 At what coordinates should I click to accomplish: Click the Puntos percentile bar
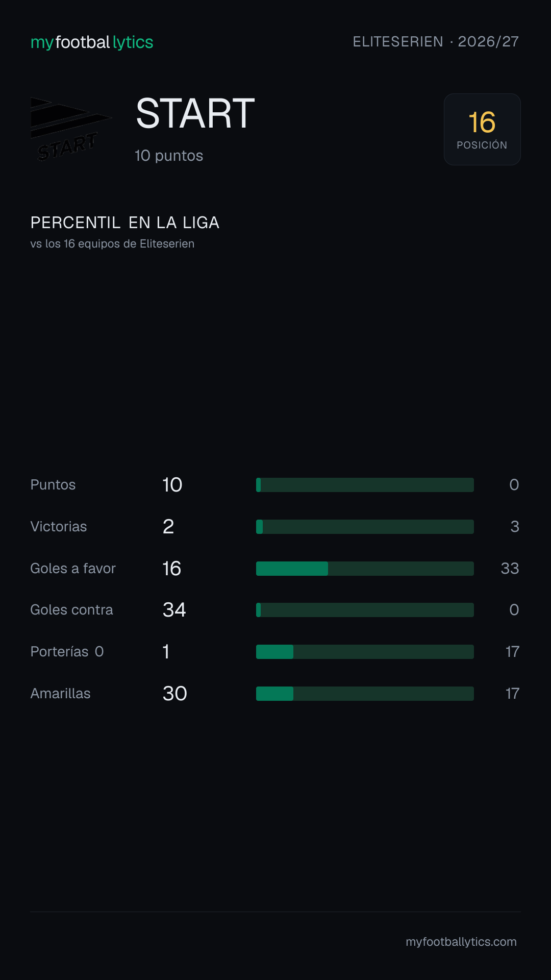365,485
